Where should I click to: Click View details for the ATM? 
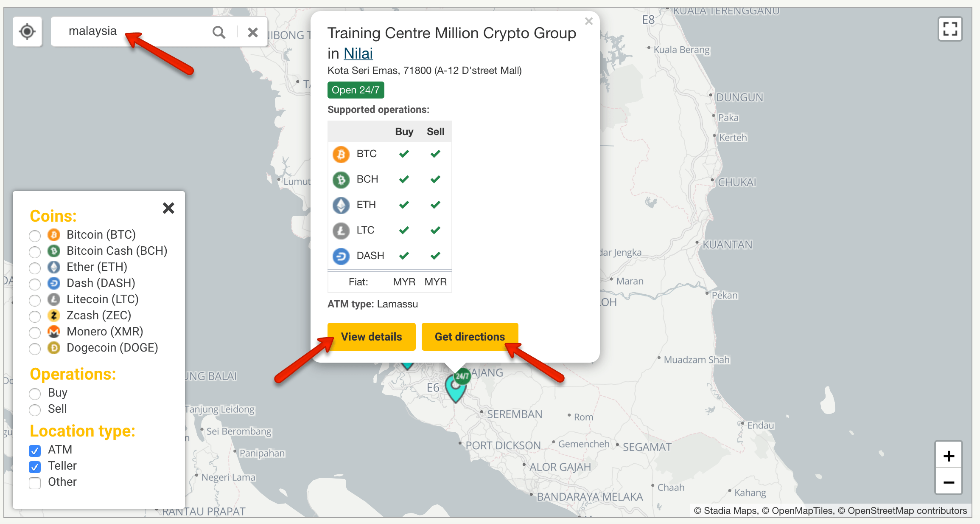click(x=371, y=336)
